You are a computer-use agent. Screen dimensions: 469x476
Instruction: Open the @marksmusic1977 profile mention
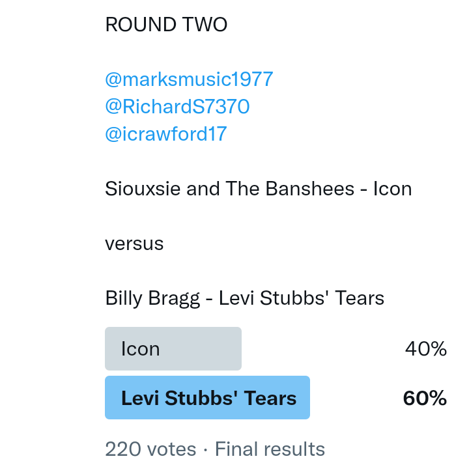(x=189, y=80)
